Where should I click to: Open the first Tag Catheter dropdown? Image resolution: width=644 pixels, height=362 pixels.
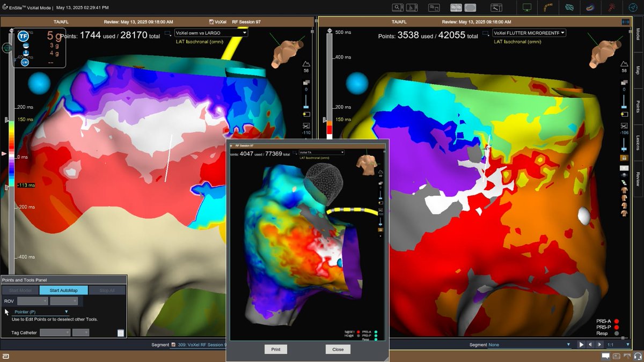click(55, 333)
